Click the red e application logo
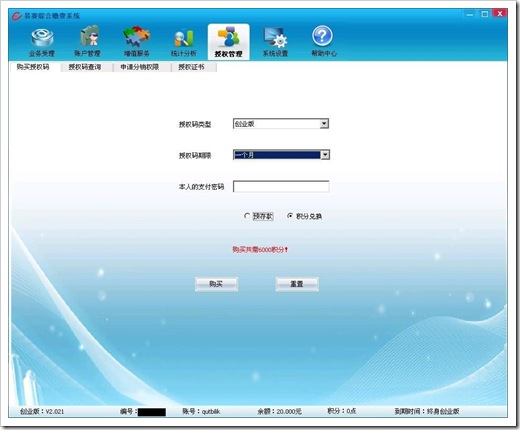 point(16,16)
